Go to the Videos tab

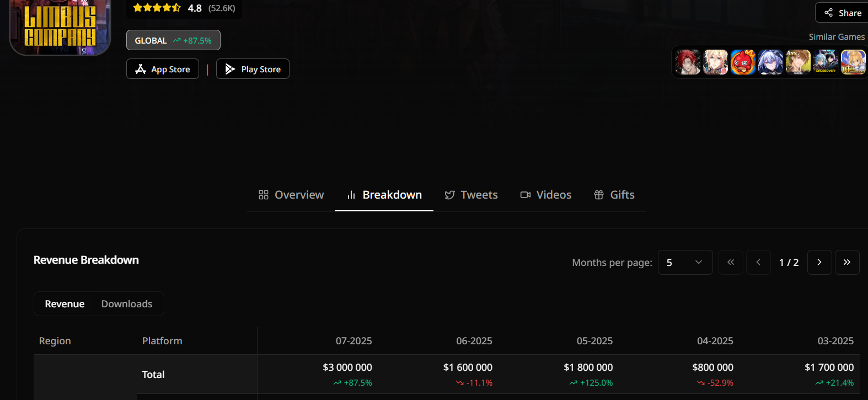click(x=546, y=195)
